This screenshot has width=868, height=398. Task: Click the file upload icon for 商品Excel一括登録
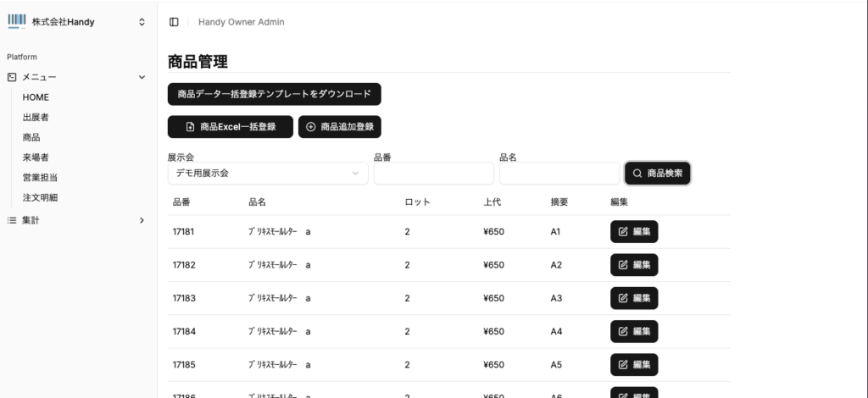(190, 126)
